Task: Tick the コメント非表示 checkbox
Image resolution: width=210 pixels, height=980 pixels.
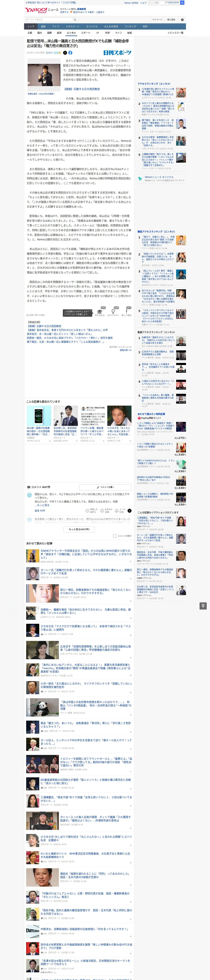Action: pos(115,536)
